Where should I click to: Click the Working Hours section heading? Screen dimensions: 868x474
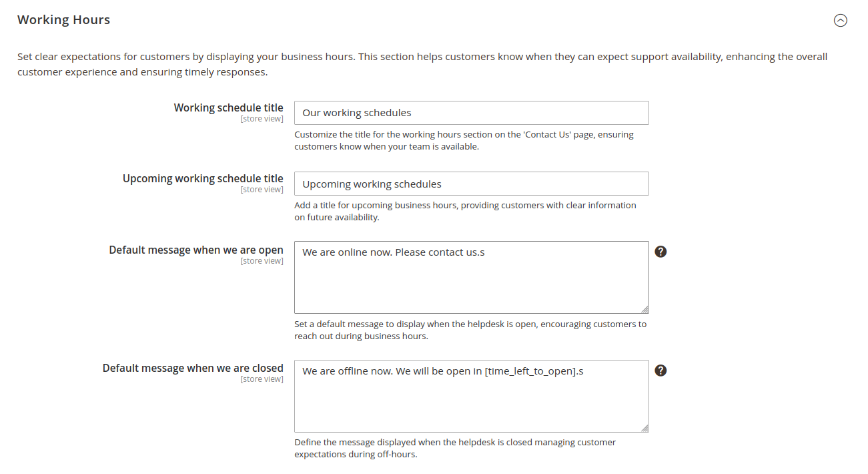(x=63, y=20)
